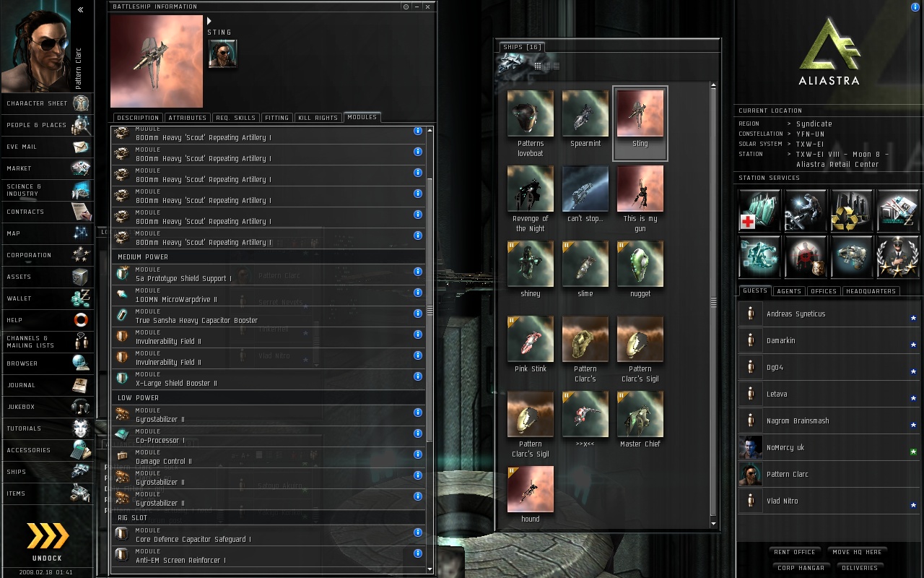Open the Journal from the sidebar
Screen dimensions: 924x578
[47, 385]
